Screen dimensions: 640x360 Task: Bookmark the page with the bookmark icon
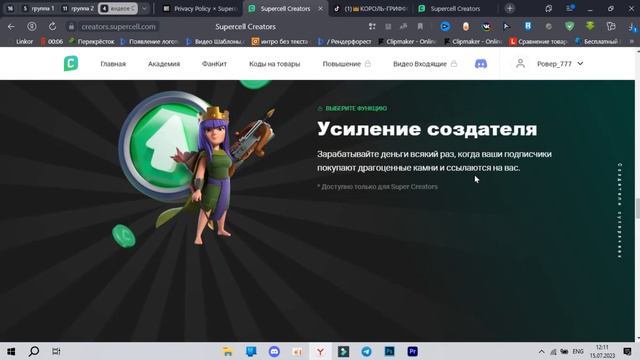click(420, 27)
